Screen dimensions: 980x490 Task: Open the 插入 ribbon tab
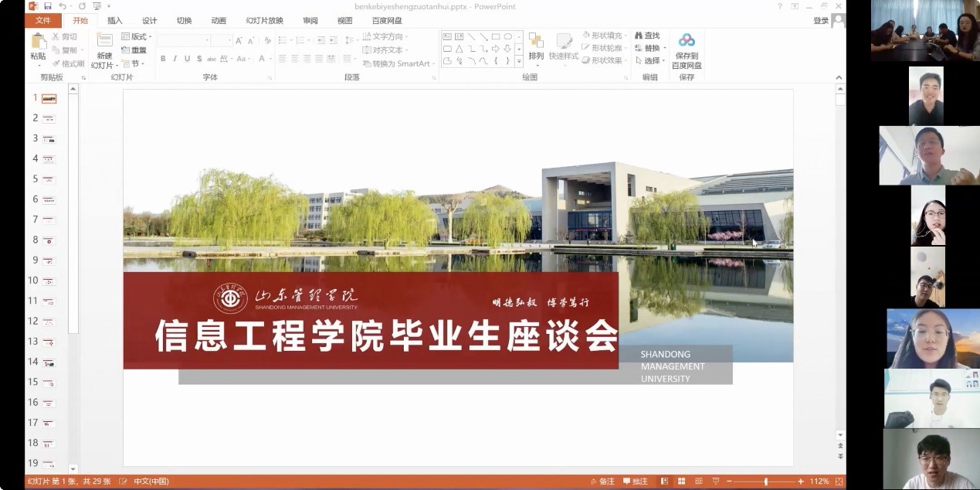coord(114,21)
